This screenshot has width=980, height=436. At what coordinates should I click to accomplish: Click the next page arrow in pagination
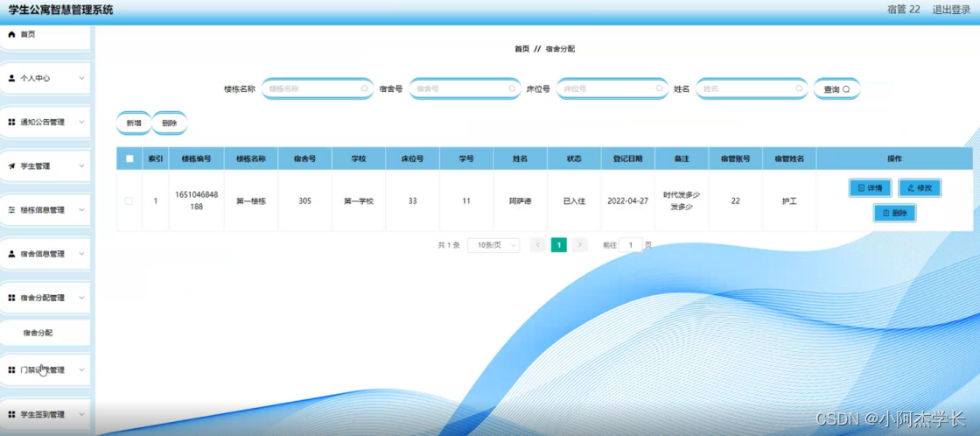tap(579, 245)
